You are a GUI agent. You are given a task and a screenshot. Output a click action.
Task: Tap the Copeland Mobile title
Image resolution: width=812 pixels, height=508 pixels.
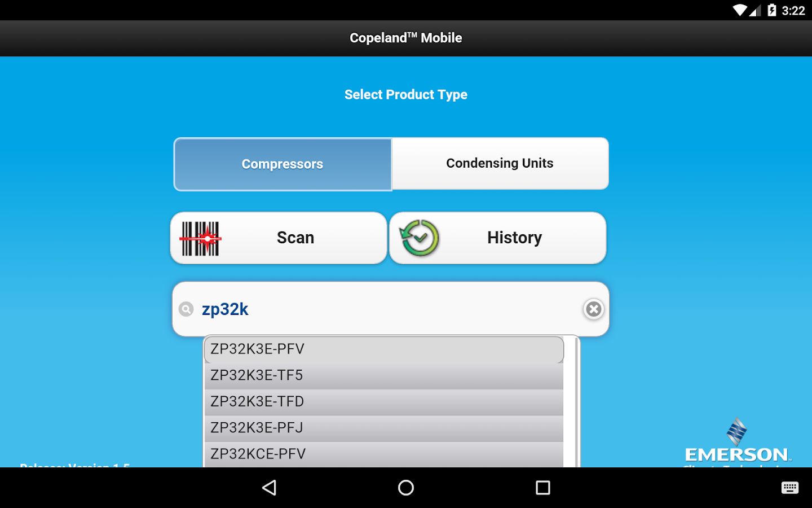[406, 38]
